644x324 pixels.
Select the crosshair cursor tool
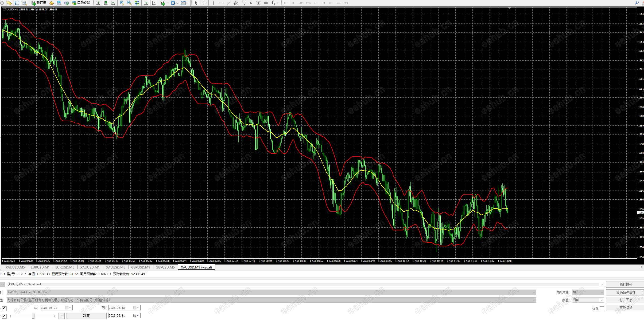tap(204, 3)
